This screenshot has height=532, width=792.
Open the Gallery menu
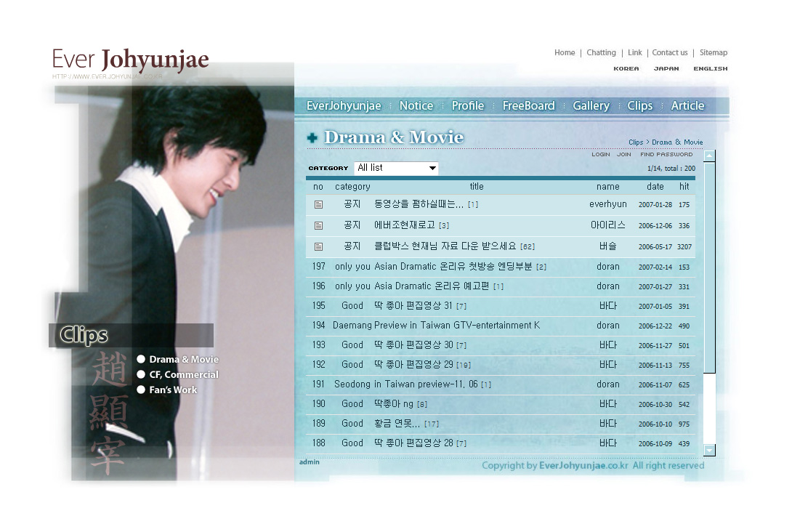point(591,105)
